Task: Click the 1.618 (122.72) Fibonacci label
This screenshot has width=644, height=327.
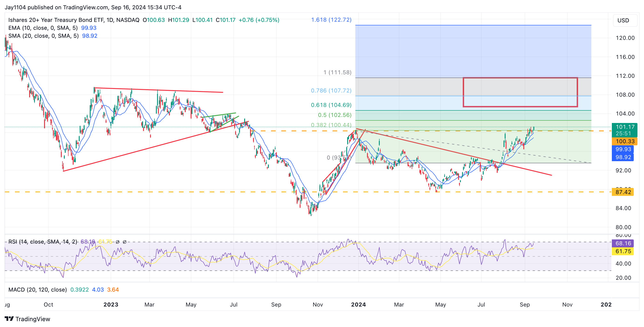Action: tap(331, 20)
